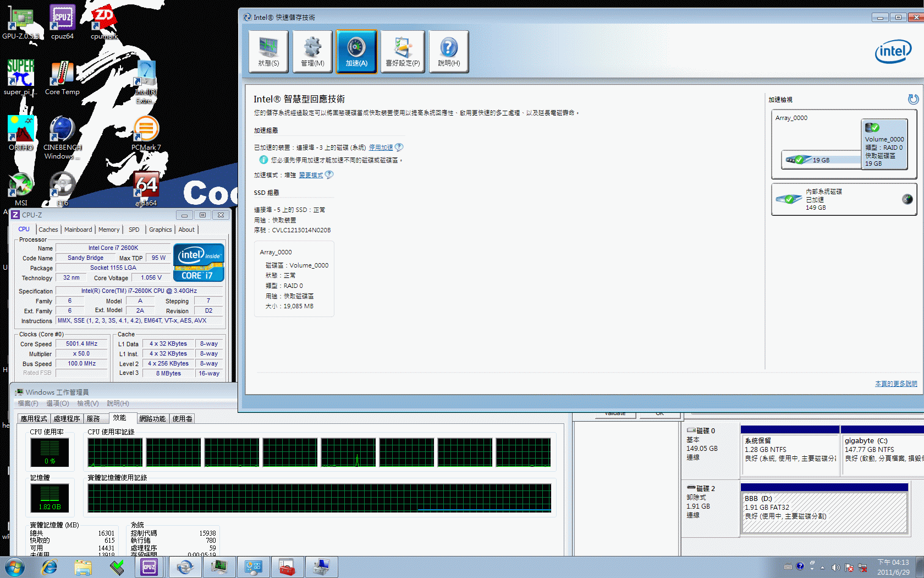924x578 pixels.
Task: Open the cpuz64 desktop shortcut
Action: point(62,23)
